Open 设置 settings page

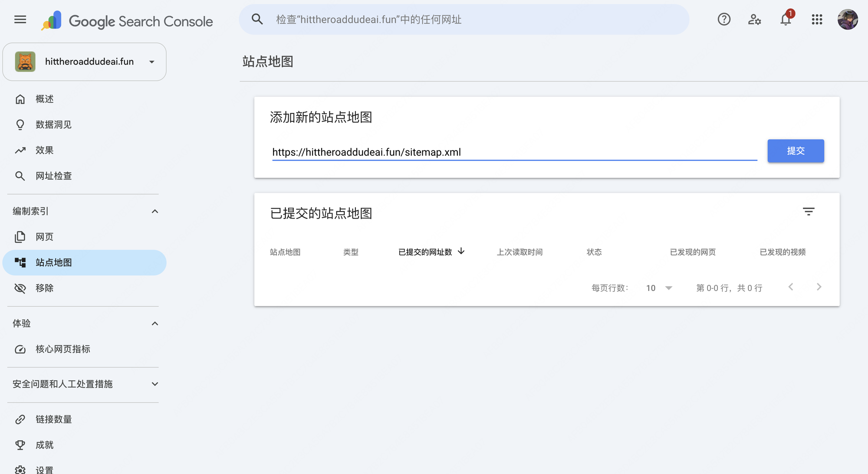(x=85, y=470)
